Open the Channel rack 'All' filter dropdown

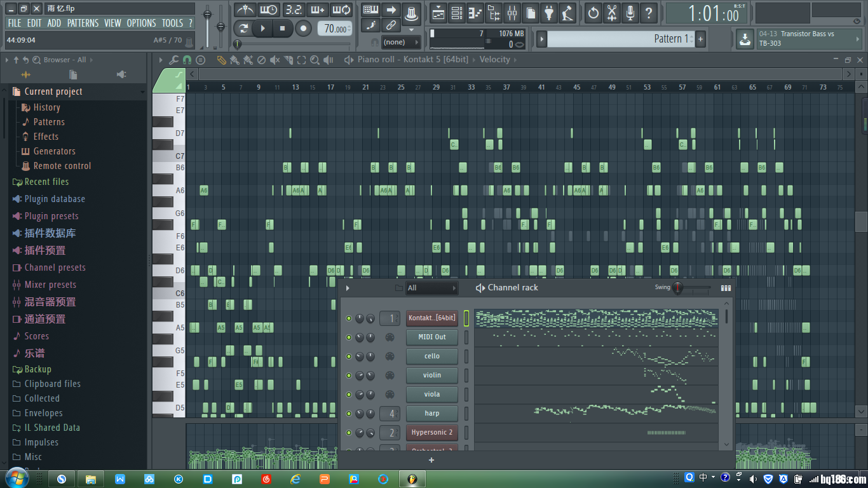[x=431, y=288]
